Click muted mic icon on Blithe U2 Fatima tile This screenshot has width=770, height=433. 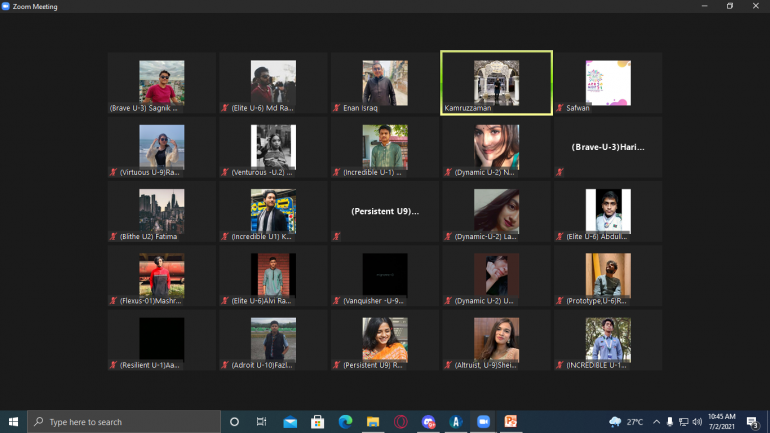[113, 236]
